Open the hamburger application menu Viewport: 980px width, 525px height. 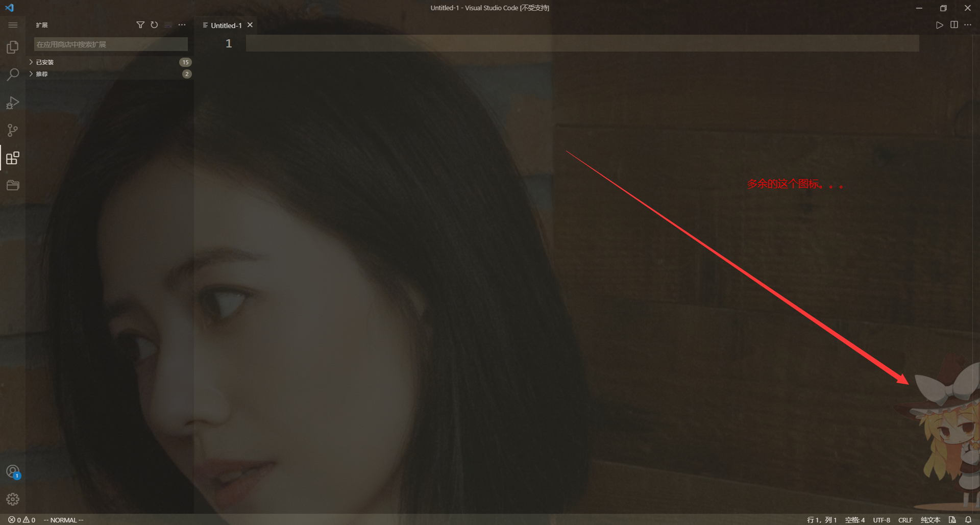(13, 25)
